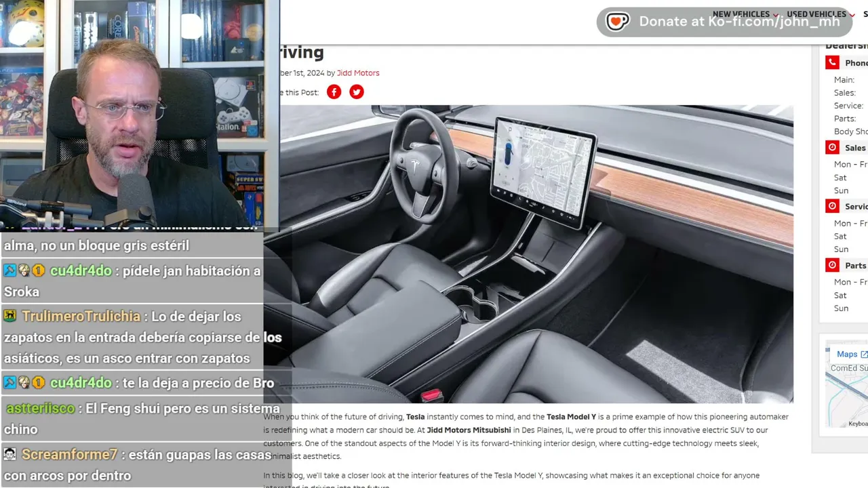Click the map preview in the sidebar
This screenshot has width=868, height=488.
point(846,384)
